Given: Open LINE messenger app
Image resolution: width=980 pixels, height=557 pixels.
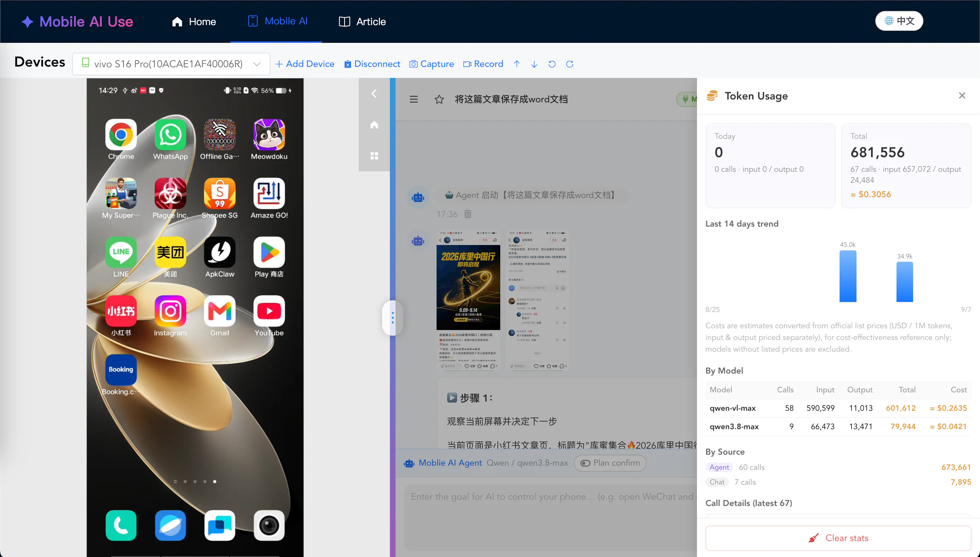Looking at the screenshot, I should pyautogui.click(x=121, y=252).
